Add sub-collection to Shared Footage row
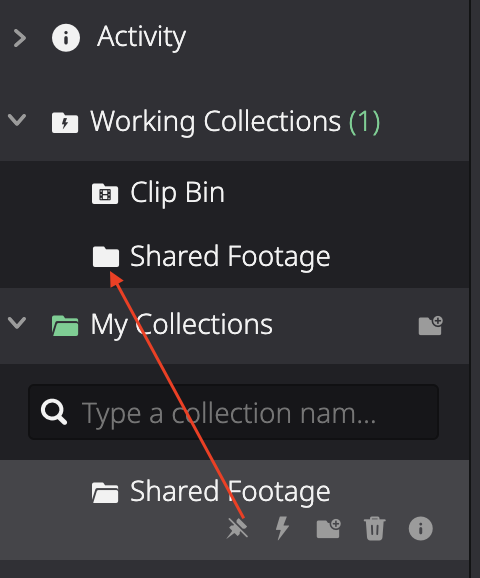Image resolution: width=480 pixels, height=578 pixels. pos(328,529)
